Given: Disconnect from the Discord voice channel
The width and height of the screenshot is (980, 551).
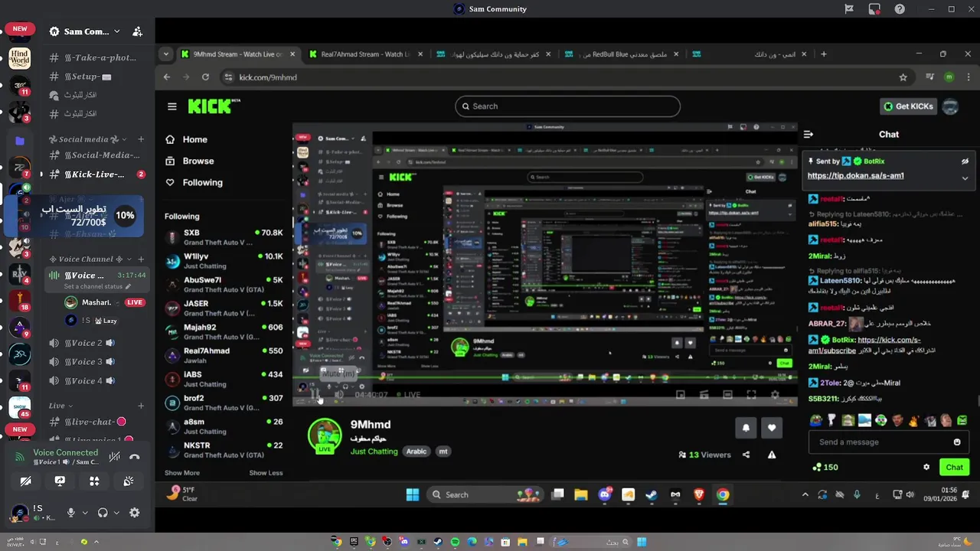Looking at the screenshot, I should coord(135,457).
